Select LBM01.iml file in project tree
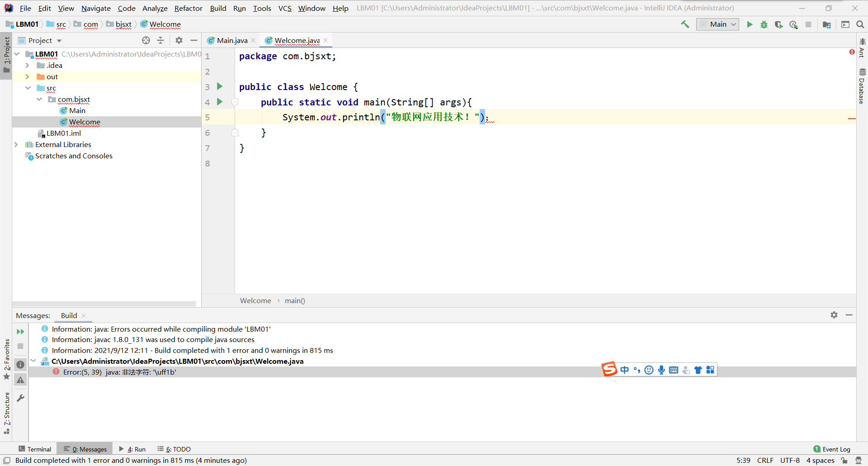The height and width of the screenshot is (466, 868). point(64,133)
